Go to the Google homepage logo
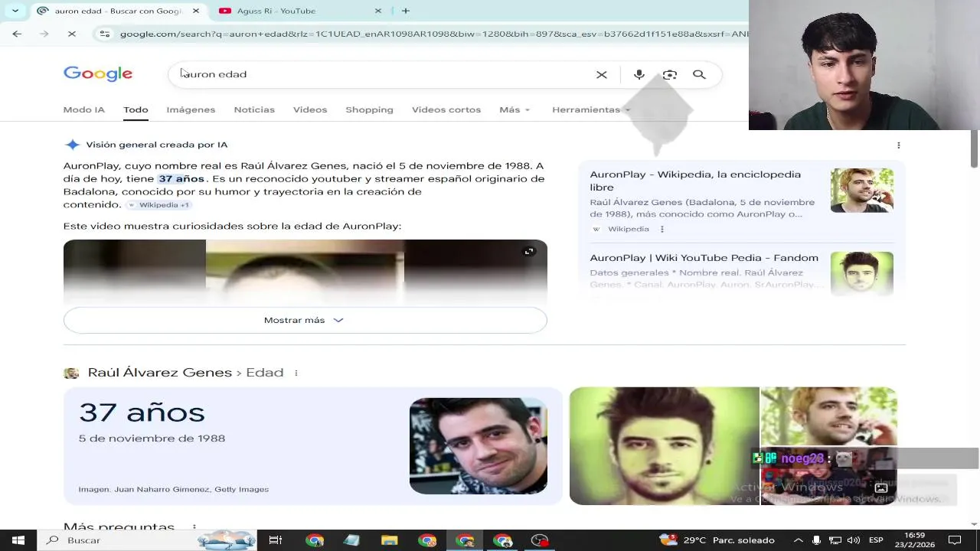The height and width of the screenshot is (551, 980). click(x=98, y=73)
